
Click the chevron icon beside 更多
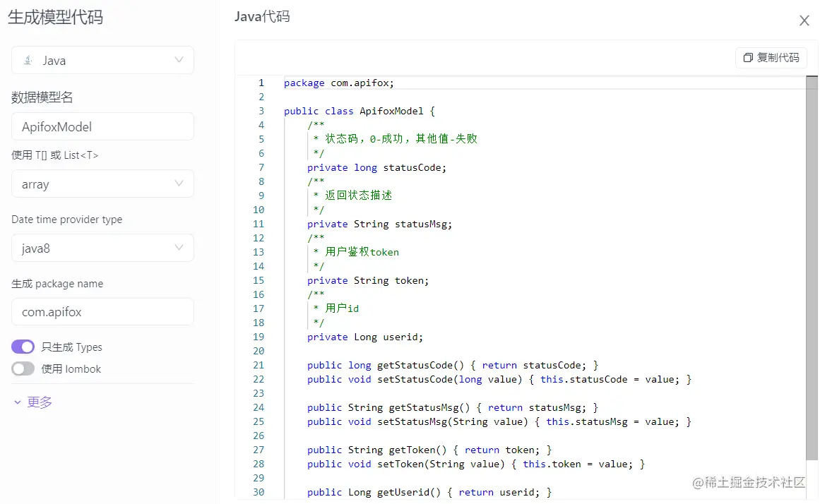17,402
